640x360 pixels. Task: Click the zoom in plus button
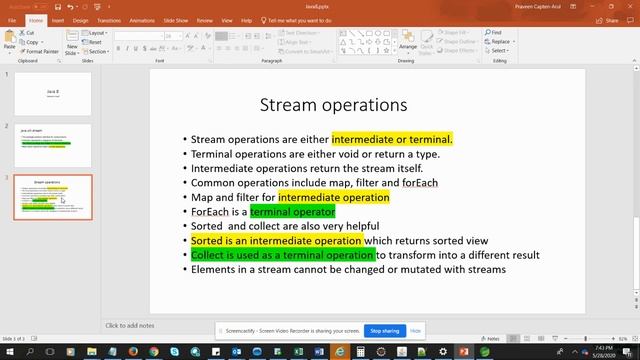tap(613, 338)
